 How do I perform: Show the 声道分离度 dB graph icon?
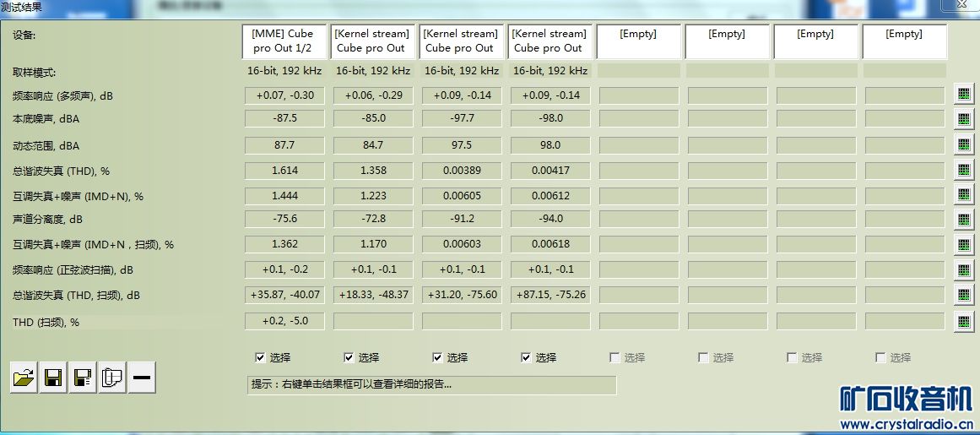(963, 219)
